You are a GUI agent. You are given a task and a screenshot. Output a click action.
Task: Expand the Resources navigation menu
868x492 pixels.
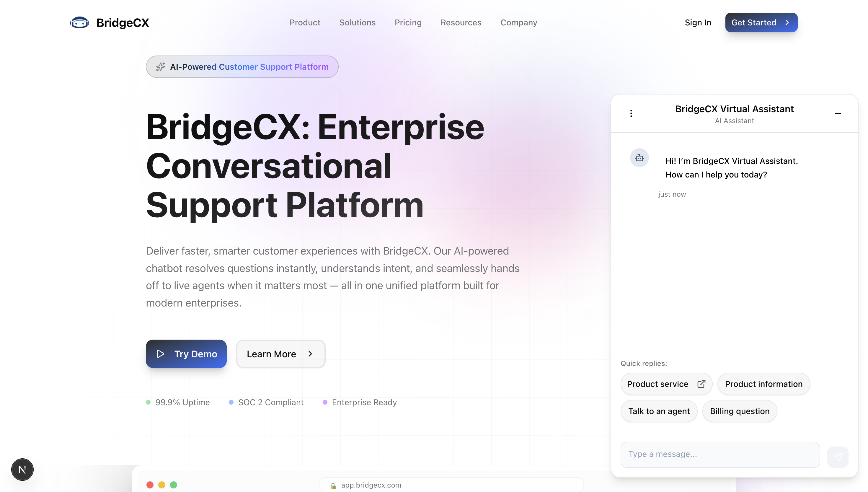[461, 23]
